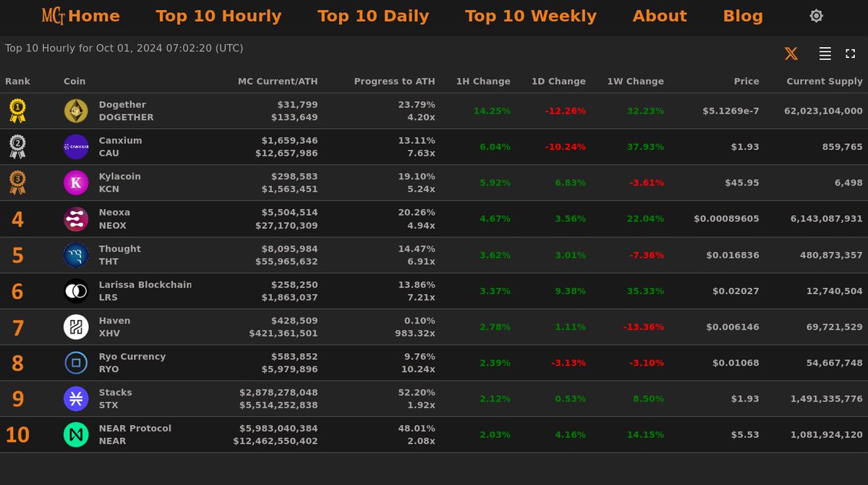The width and height of the screenshot is (868, 485).
Task: Click Stacks' 52.20% progress to ATH
Action: pyautogui.click(x=417, y=392)
